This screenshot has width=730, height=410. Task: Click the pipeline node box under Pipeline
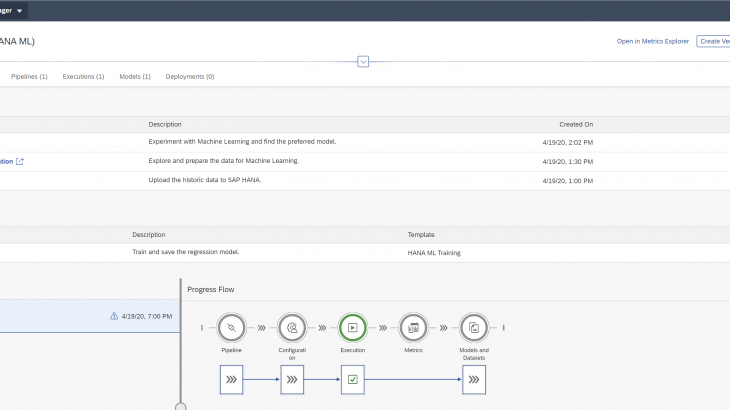(x=231, y=380)
